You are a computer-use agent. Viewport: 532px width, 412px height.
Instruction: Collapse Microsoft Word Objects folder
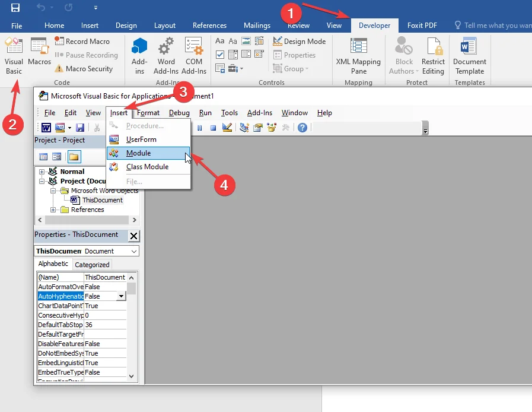[x=53, y=191]
